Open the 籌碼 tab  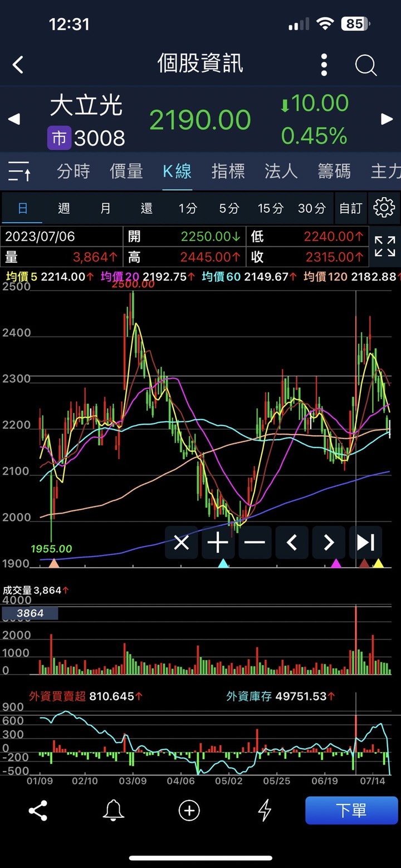334,171
